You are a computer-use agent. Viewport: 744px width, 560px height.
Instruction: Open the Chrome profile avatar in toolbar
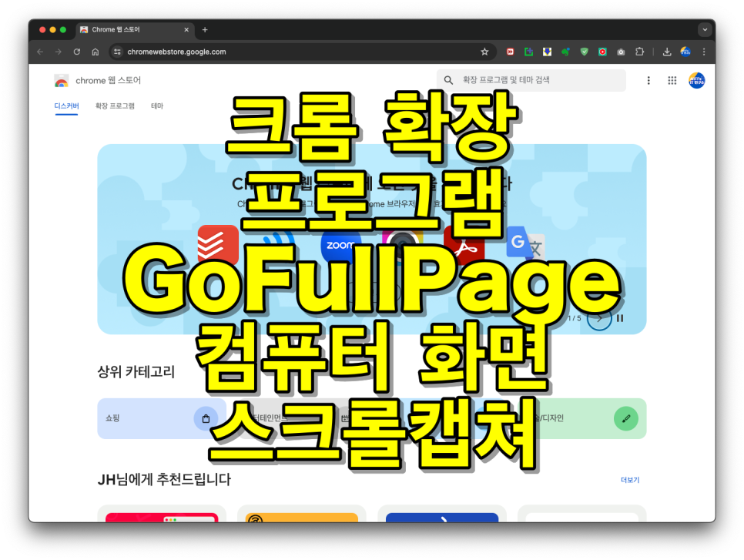tap(685, 52)
